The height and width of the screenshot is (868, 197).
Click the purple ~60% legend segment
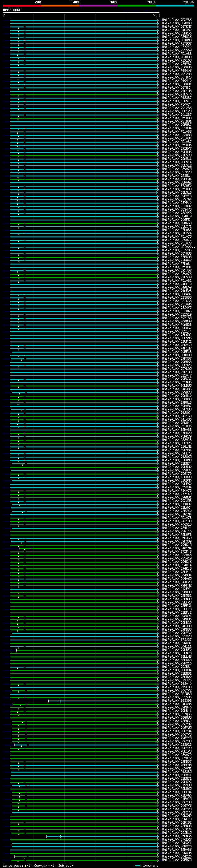pyautogui.click(x=98, y=6)
